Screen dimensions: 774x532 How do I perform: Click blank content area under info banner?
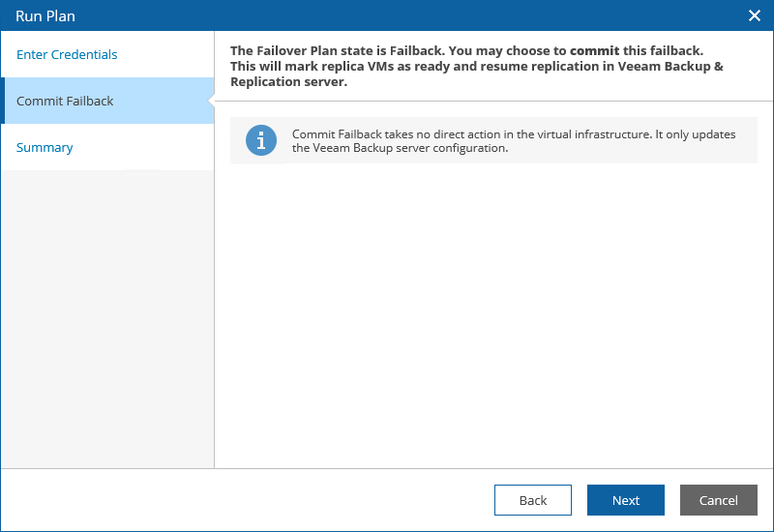click(493, 310)
